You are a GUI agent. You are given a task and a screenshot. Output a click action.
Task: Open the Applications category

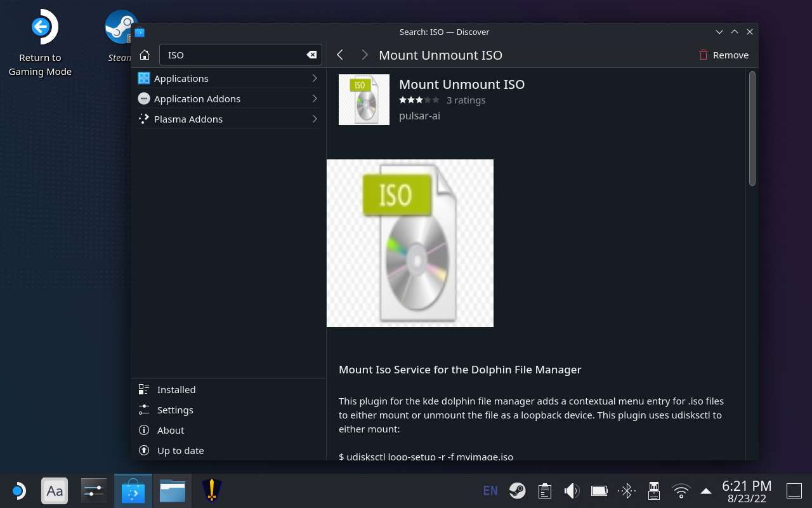(228, 78)
